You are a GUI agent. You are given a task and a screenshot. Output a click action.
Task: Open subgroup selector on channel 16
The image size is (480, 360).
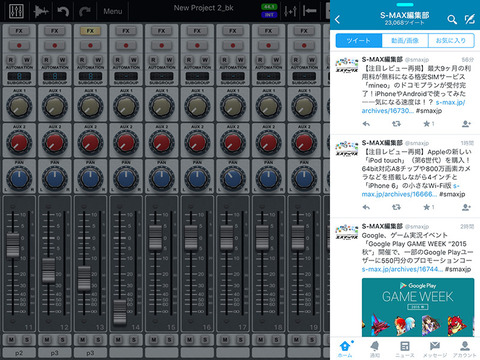[197, 76]
